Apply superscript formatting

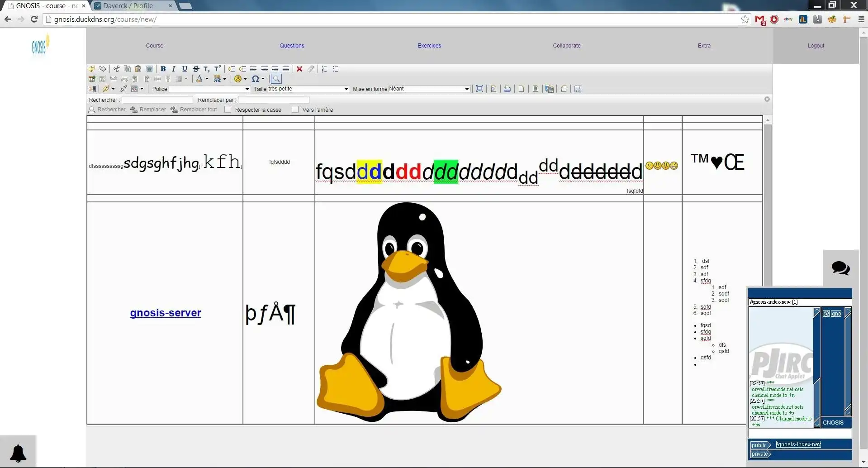click(x=218, y=69)
